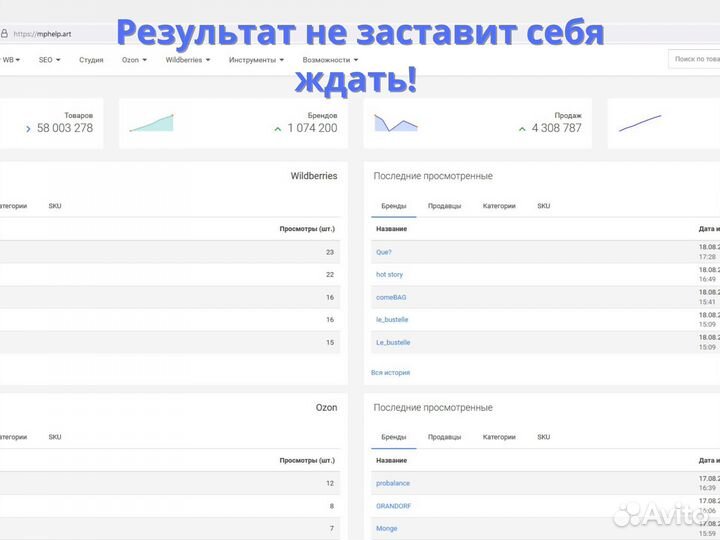This screenshot has height=540, width=720.
Task: Click the up arrow beside Брендов 1 074 200
Action: pos(277,129)
